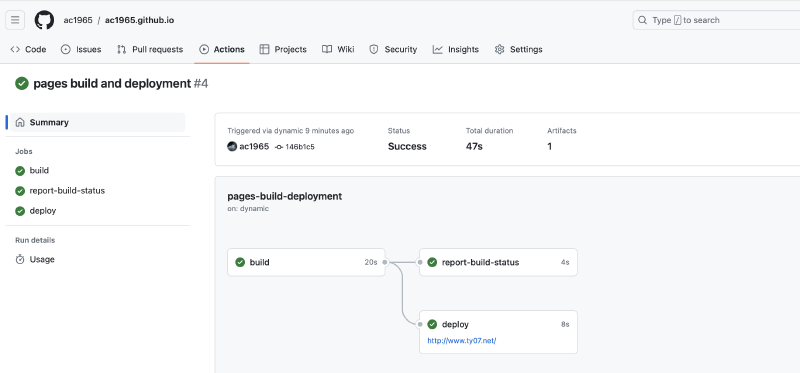
Task: Focus the 'Type / to search' field
Action: tap(716, 20)
